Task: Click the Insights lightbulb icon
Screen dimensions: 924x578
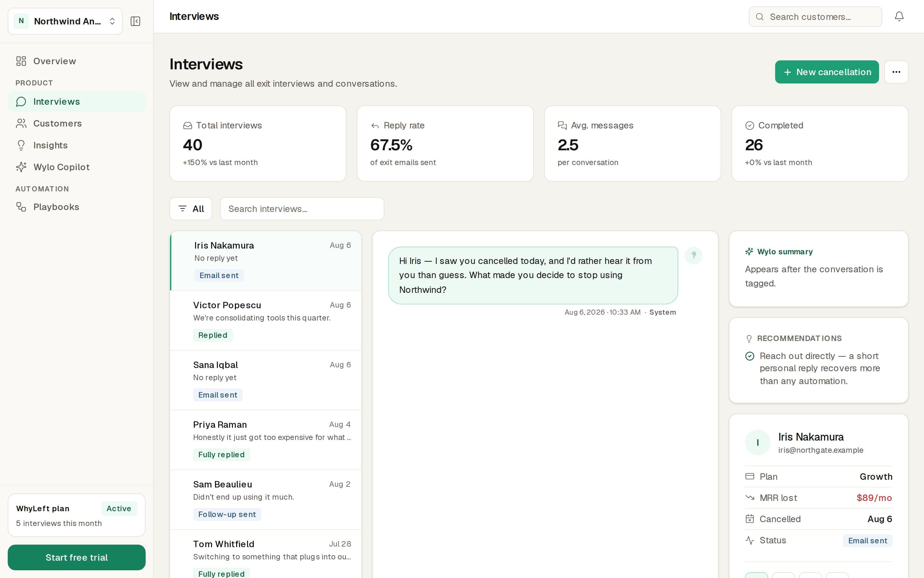Action: 21,145
